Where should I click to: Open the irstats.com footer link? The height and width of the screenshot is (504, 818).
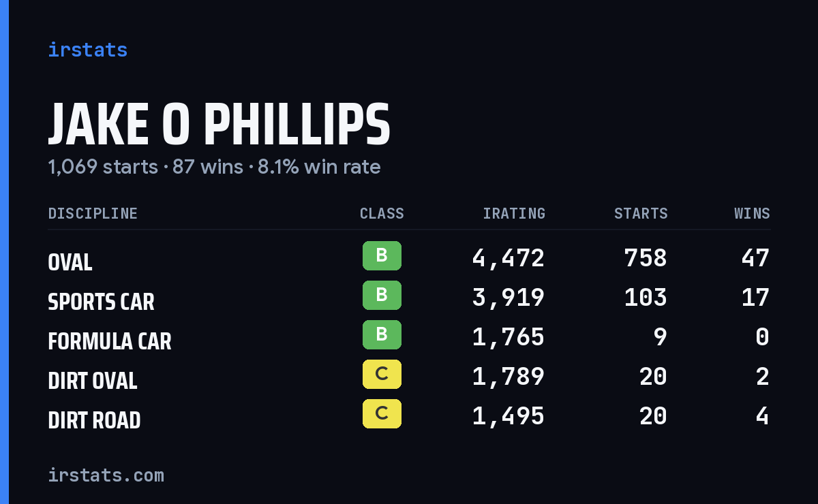[106, 475]
